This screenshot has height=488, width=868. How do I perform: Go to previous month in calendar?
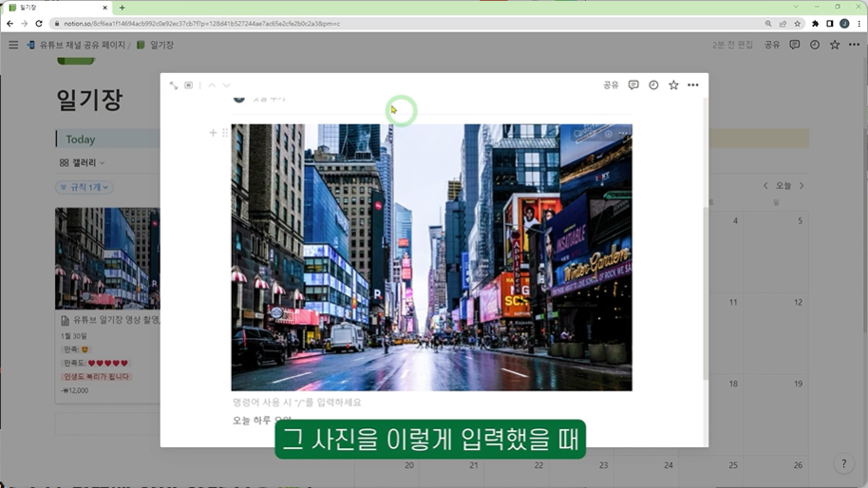[x=765, y=186]
